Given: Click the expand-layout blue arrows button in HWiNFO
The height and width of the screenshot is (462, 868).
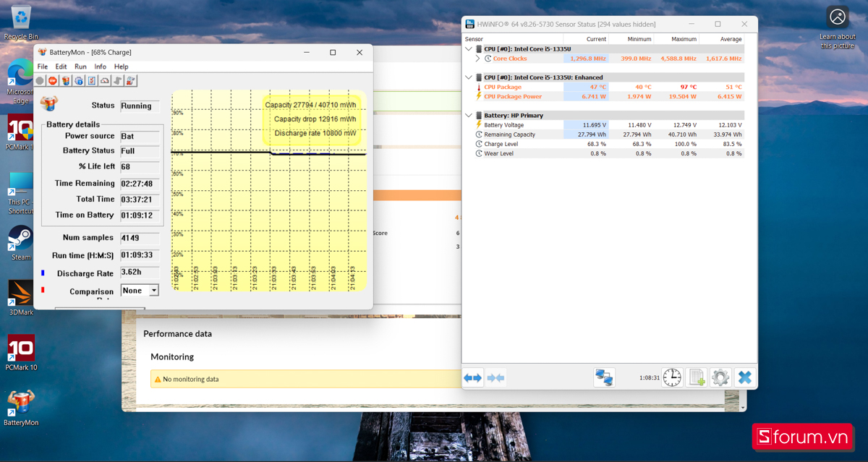Looking at the screenshot, I should tap(473, 377).
